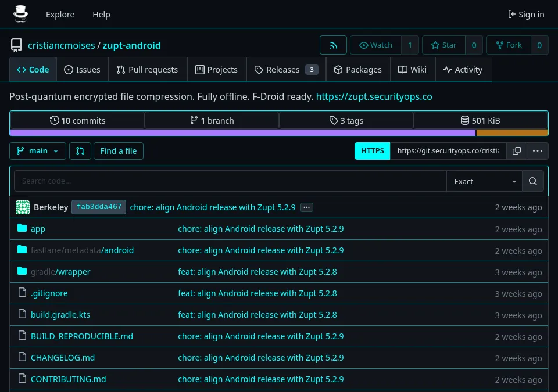Click Find a file
This screenshot has width=558, height=392.
pos(119,151)
